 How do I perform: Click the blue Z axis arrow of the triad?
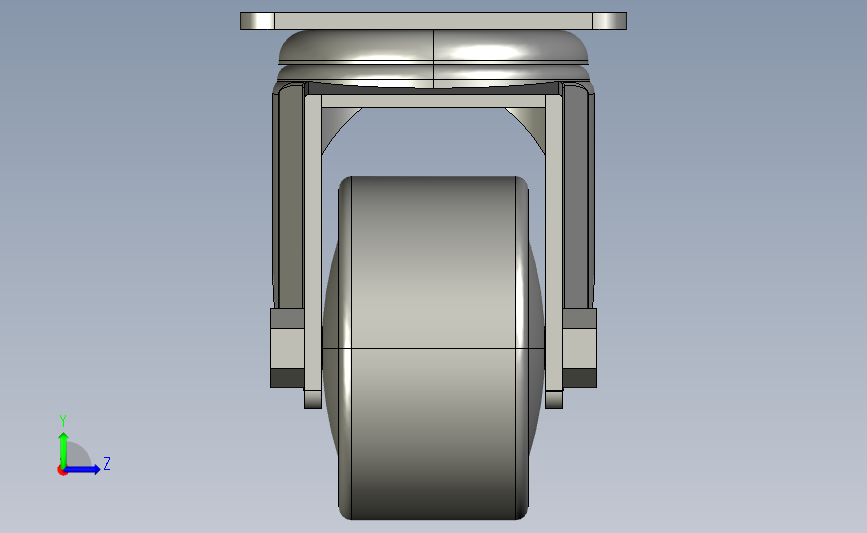tap(83, 469)
